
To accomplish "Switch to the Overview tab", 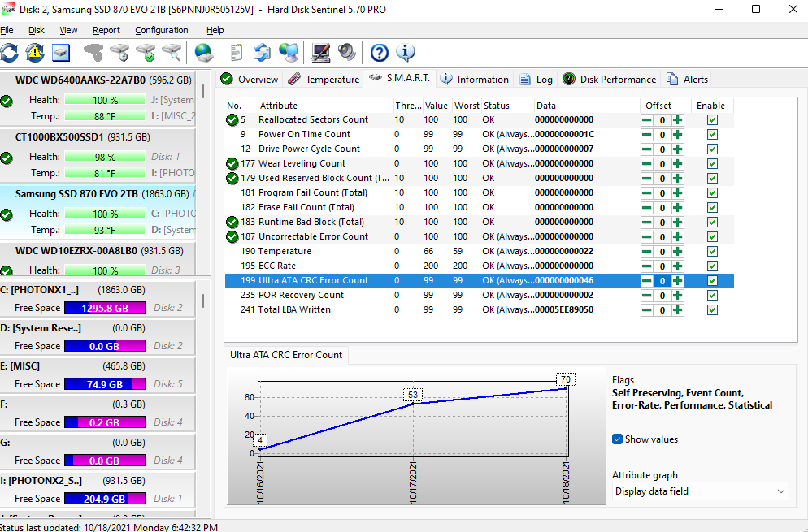I will (x=250, y=80).
